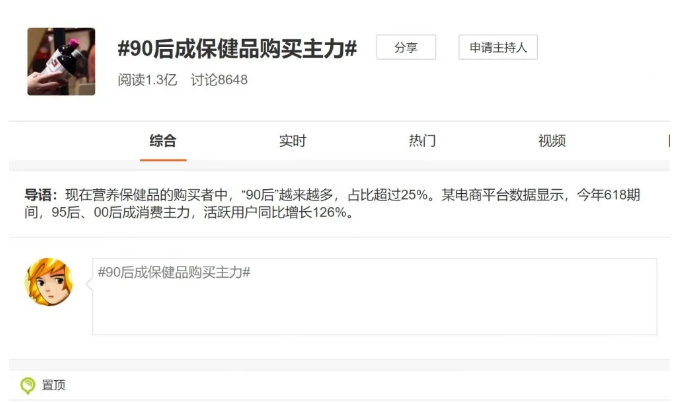Go to the 视频 tab

pyautogui.click(x=552, y=141)
